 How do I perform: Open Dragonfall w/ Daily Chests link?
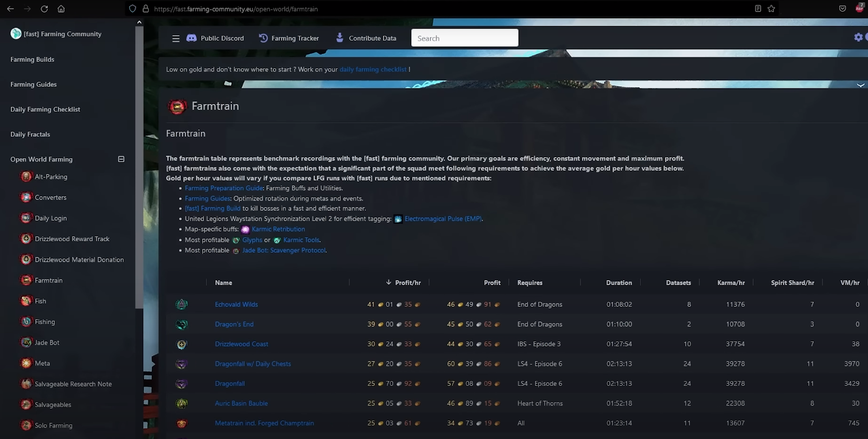click(253, 364)
